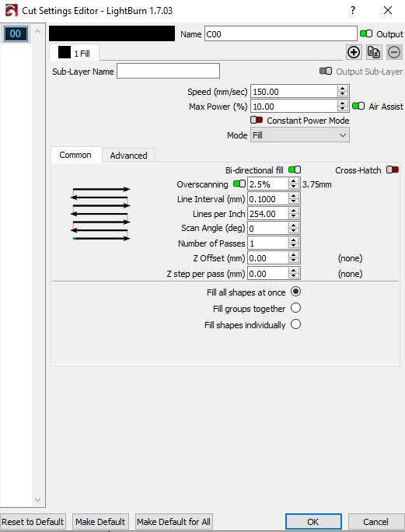Toggle the Output Sub-Layer switch
Screen dimensions: 405x532
pyautogui.click(x=326, y=71)
